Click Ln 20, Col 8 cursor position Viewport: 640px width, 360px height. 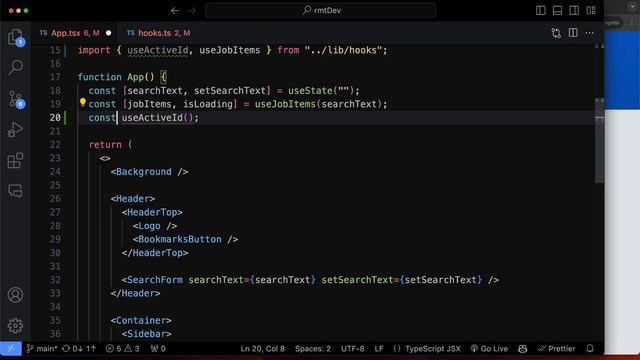pos(262,349)
